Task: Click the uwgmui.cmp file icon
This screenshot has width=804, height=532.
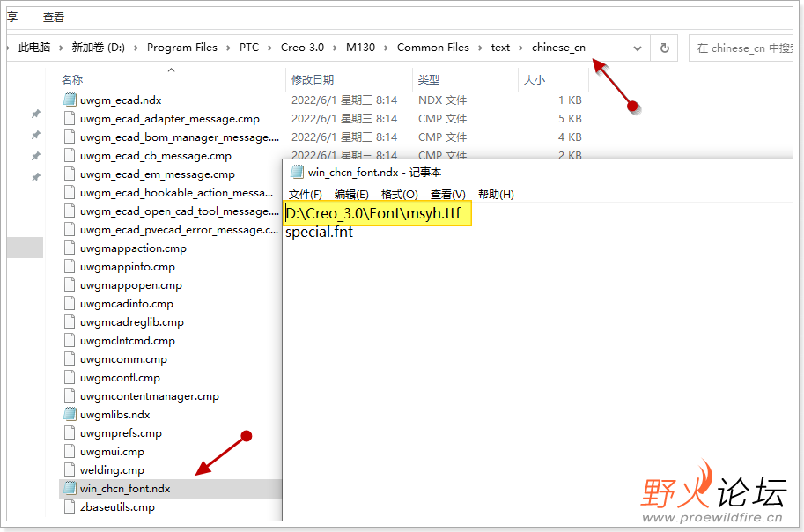Action: (x=70, y=451)
